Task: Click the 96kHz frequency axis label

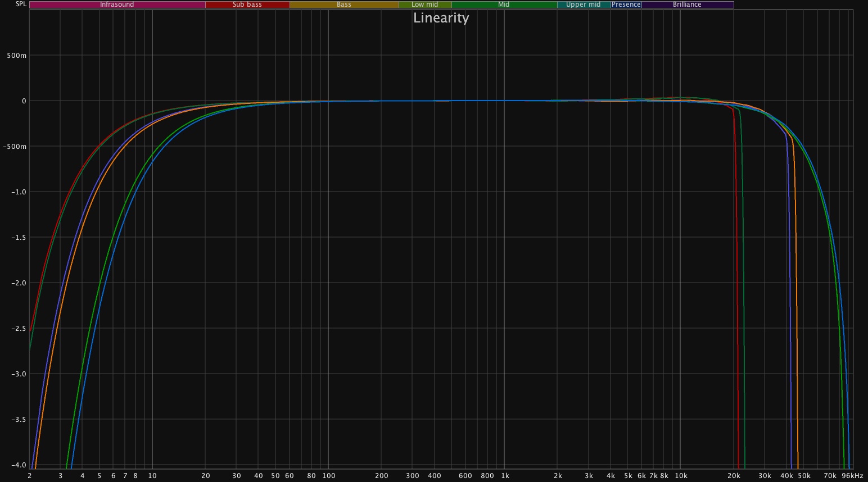Action: 852,476
